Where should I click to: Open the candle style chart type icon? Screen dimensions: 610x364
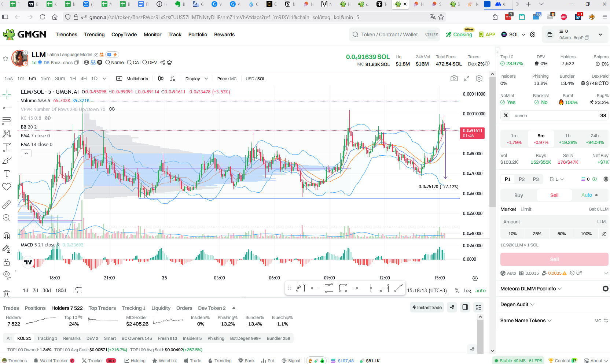[x=161, y=78]
